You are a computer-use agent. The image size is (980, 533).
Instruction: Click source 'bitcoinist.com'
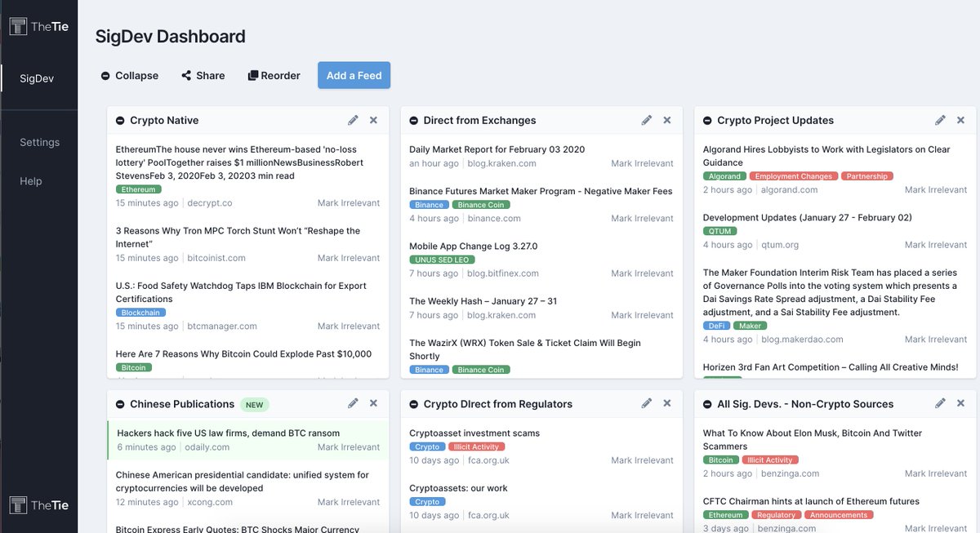tap(216, 258)
